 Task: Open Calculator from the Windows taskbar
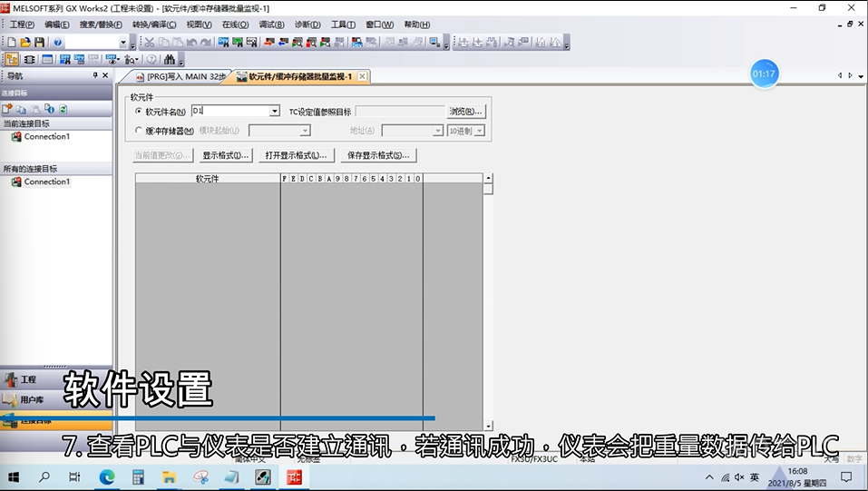coord(138,476)
